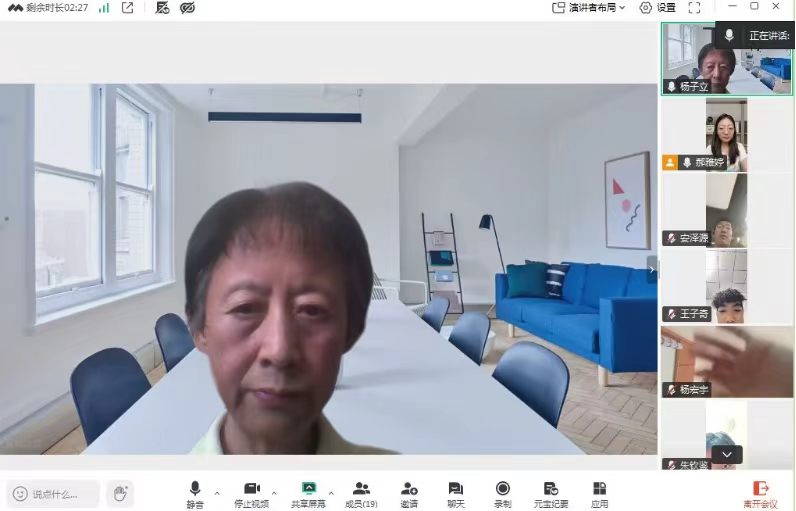The height and width of the screenshot is (511, 796).
Task: Stop camera with 停止视频 button
Action: (252, 495)
